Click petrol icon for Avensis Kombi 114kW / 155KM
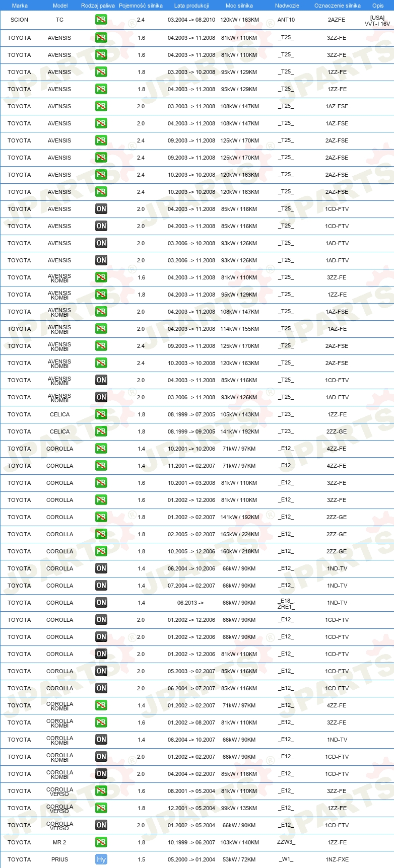 pyautogui.click(x=101, y=329)
